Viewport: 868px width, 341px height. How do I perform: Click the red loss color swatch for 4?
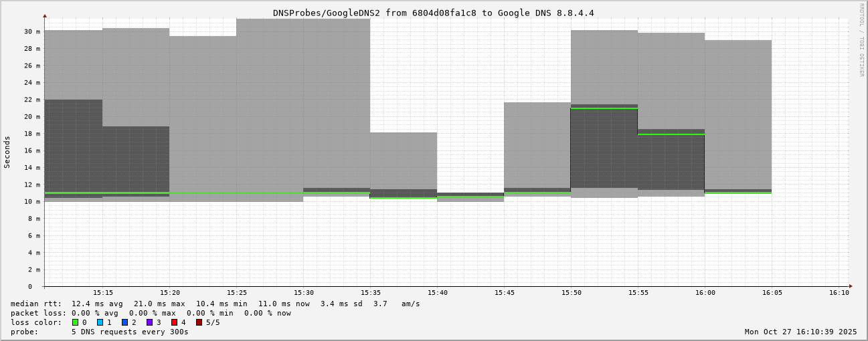(x=174, y=322)
